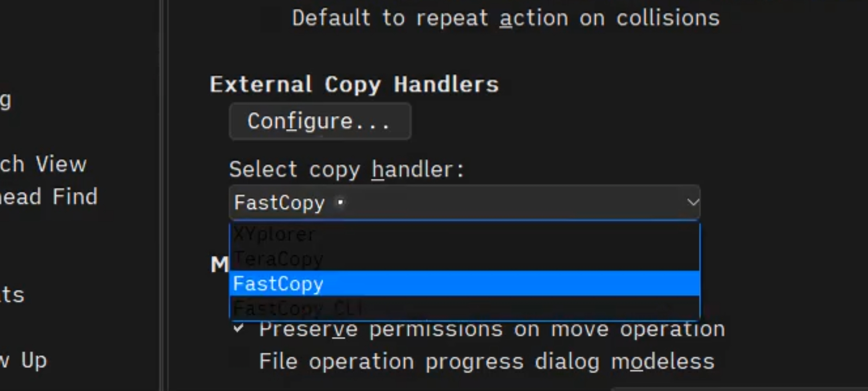Click the chevron arrow of the handler dropdown
Screen dimensions: 868x391
click(x=692, y=202)
